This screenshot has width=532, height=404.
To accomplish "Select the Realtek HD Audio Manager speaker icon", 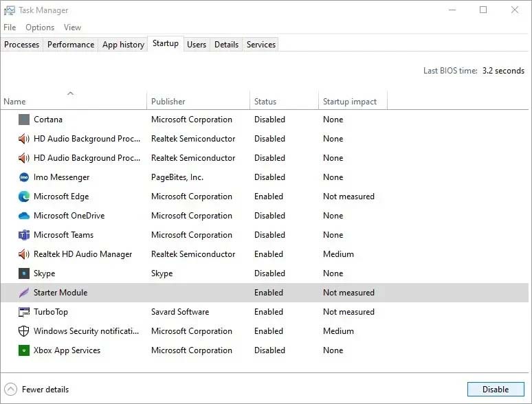I will [24, 254].
